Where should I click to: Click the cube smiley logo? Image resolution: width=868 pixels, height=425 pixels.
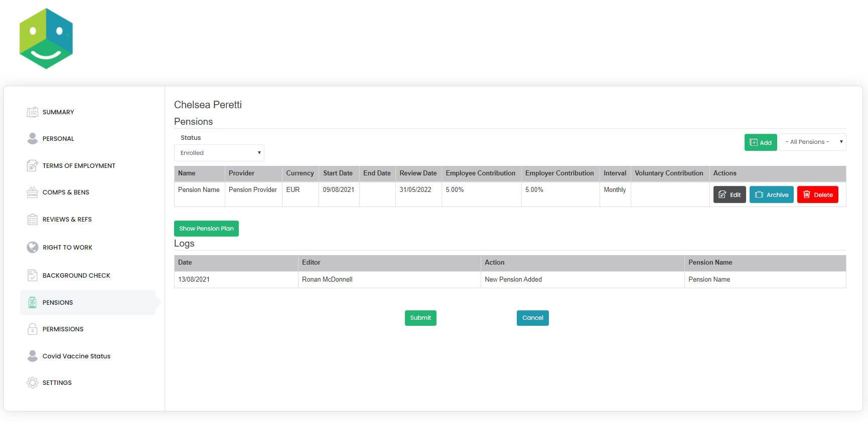46,39
